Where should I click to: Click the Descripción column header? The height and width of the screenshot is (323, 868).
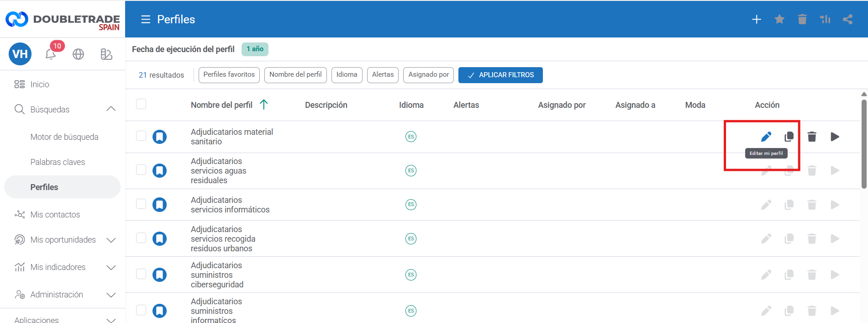[326, 105]
